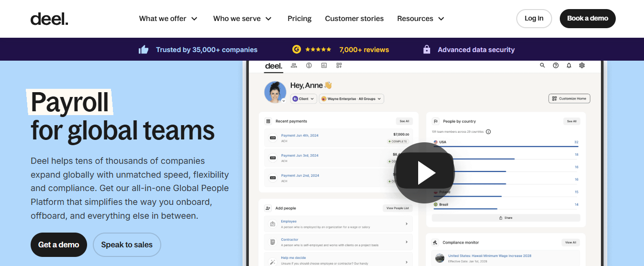Click Anne's profile avatar photo
Image resolution: width=644 pixels, height=266 pixels.
[x=275, y=92]
